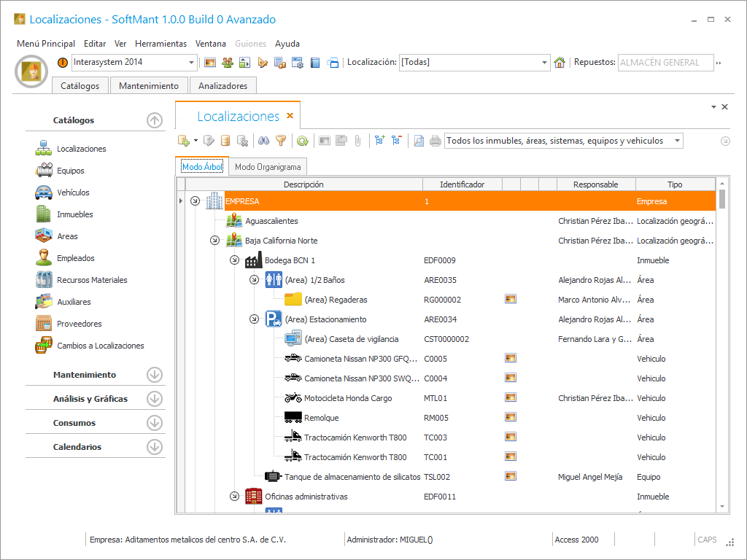747x560 pixels.
Task: Click the home icon beside Localización
Action: pyautogui.click(x=560, y=63)
